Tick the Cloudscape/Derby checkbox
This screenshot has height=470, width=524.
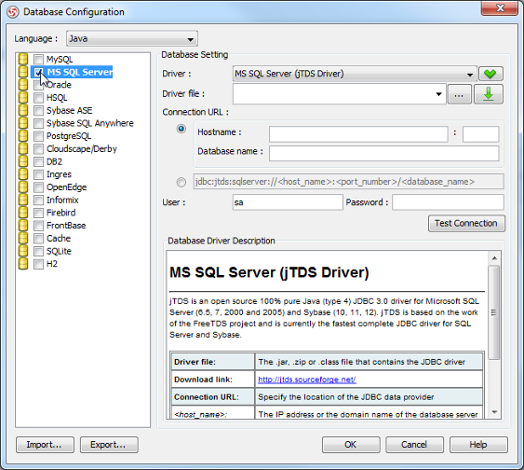pyautogui.click(x=38, y=149)
